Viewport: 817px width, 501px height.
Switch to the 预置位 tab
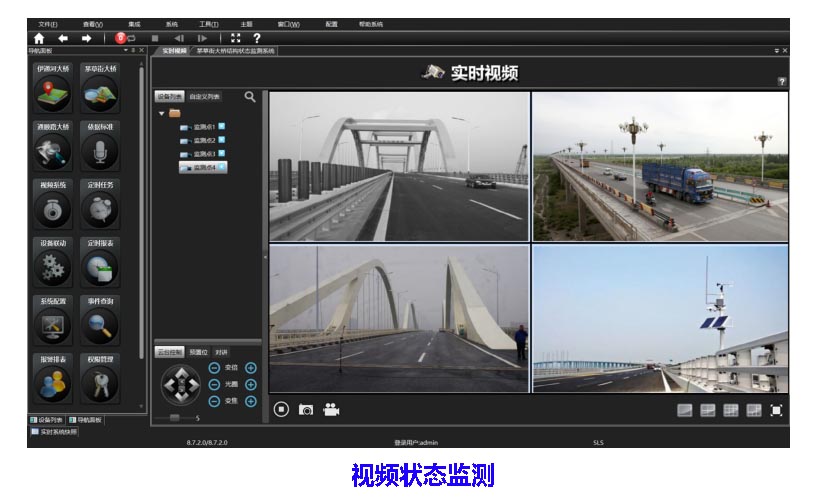tap(198, 352)
